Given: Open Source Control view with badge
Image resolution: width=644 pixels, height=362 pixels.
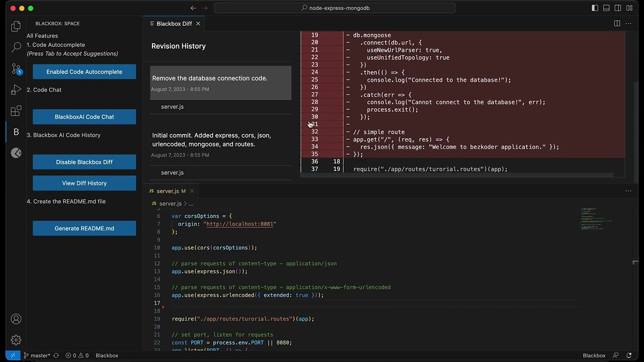Looking at the screenshot, I should point(16,69).
